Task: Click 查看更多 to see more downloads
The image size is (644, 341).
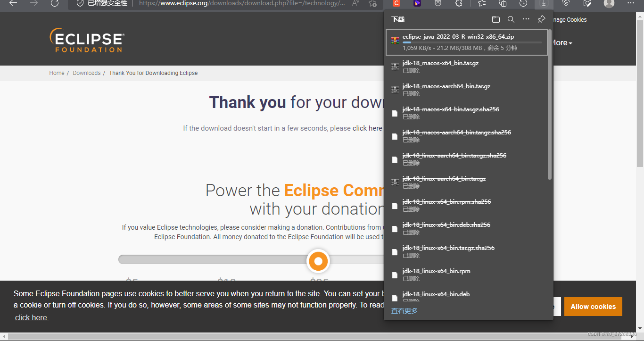Action: [405, 311]
